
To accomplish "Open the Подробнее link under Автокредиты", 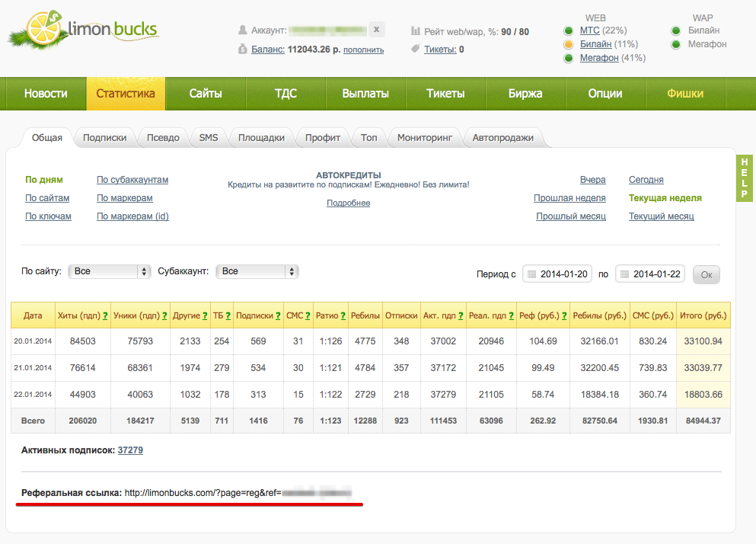I will pyautogui.click(x=348, y=203).
